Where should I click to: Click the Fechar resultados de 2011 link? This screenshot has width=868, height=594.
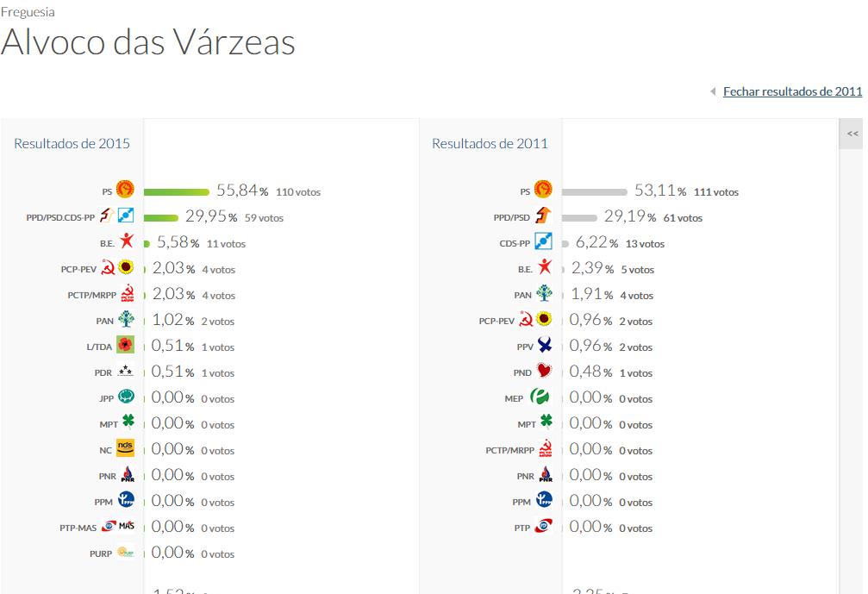(792, 91)
